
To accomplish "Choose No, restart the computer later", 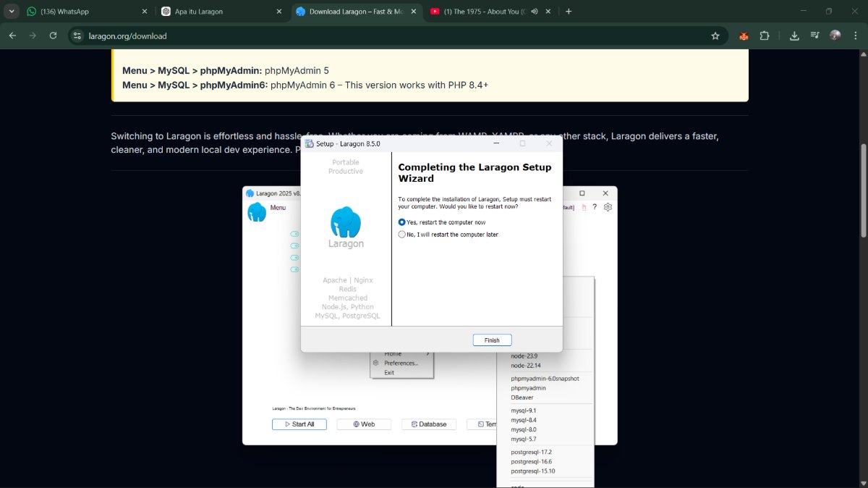I will tap(448, 235).
